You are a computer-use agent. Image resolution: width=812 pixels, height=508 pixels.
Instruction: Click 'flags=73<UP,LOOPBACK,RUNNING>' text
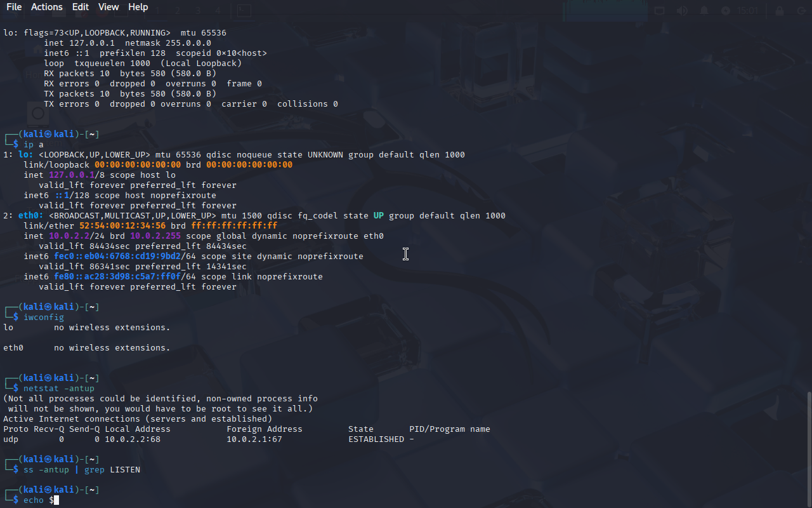click(97, 33)
